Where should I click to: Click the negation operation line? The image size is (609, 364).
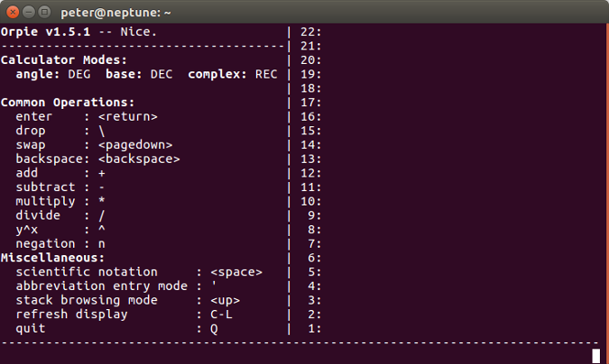[x=60, y=243]
